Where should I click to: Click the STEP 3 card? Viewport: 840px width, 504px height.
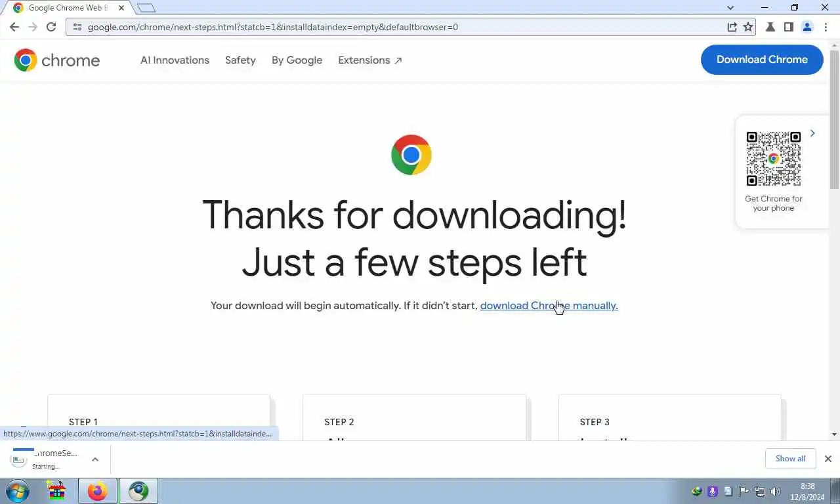[670, 417]
